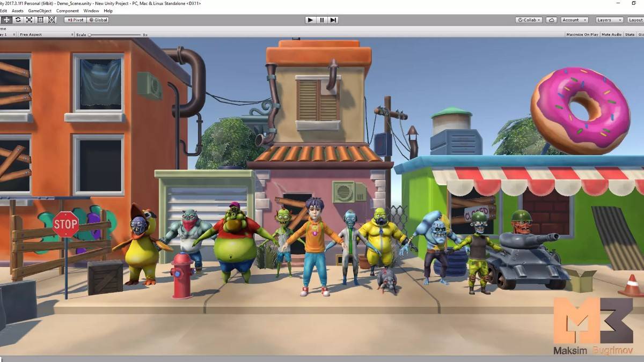Open the Account dropdown
The height and width of the screenshot is (362, 644).
(x=574, y=20)
